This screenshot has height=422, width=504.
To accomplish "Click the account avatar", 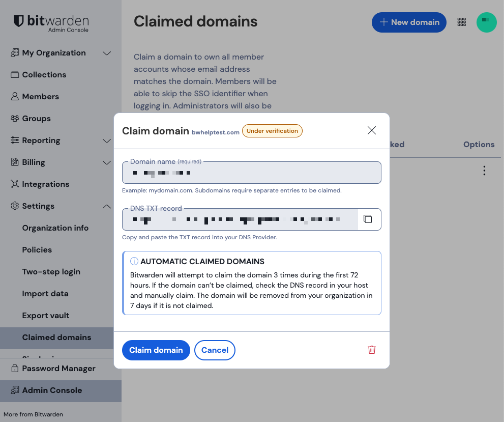I will [486, 22].
